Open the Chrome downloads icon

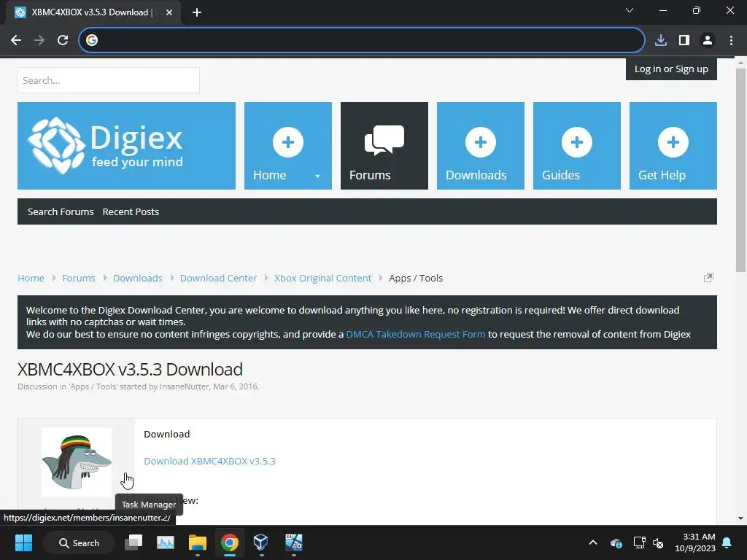tap(661, 40)
